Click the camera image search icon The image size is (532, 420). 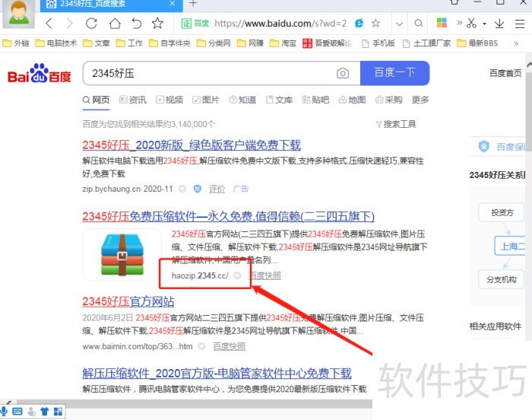pyautogui.click(x=343, y=73)
